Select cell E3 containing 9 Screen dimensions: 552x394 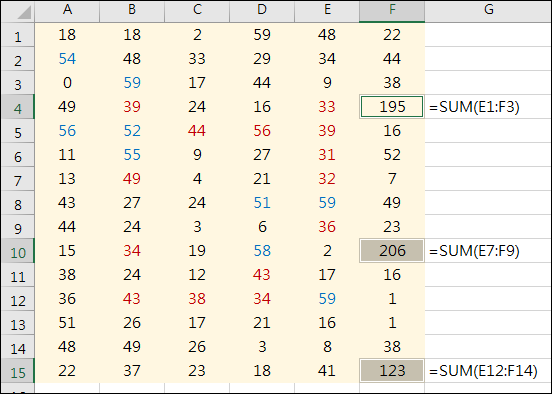(x=327, y=83)
